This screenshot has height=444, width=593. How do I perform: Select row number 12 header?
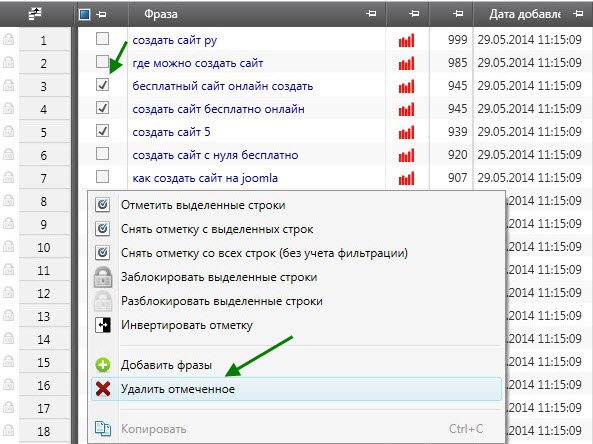pos(44,293)
